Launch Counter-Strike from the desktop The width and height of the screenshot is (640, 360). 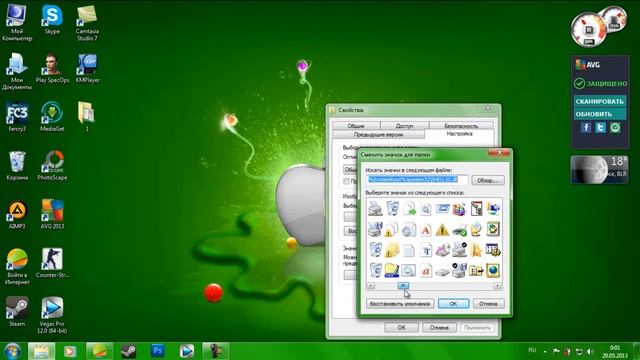coord(52,263)
